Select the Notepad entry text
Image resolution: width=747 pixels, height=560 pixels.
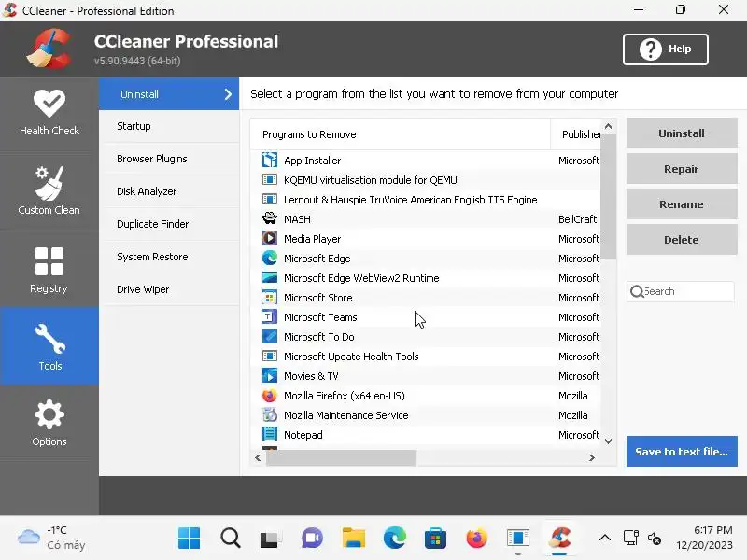(x=303, y=435)
